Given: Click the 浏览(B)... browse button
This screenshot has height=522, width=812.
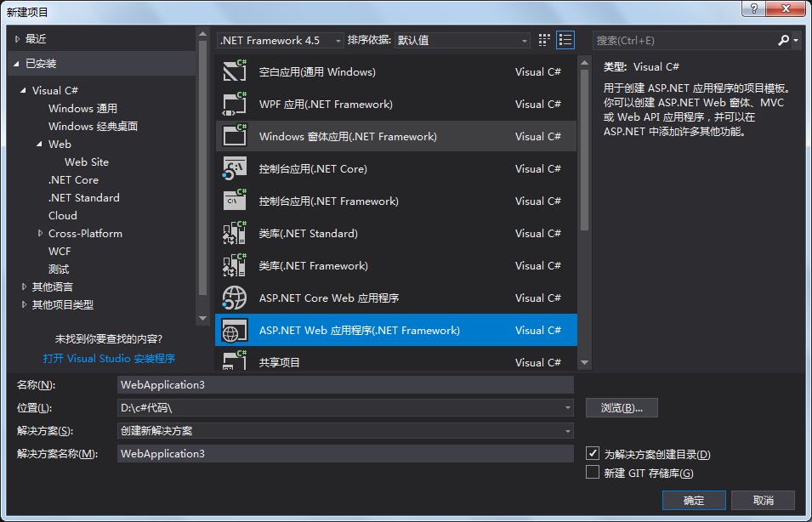Looking at the screenshot, I should [622, 408].
